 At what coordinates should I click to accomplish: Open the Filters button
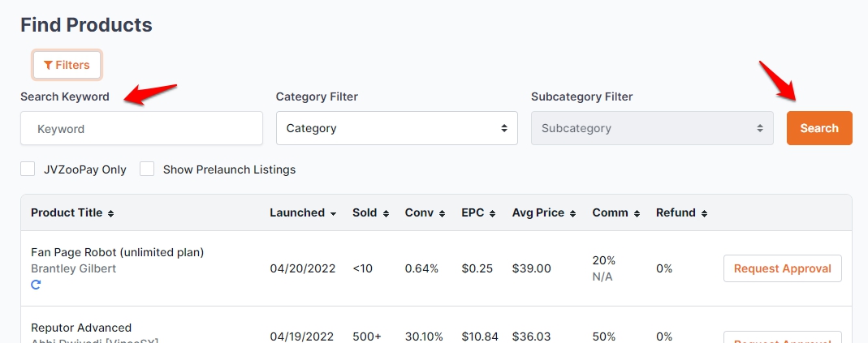pos(67,66)
